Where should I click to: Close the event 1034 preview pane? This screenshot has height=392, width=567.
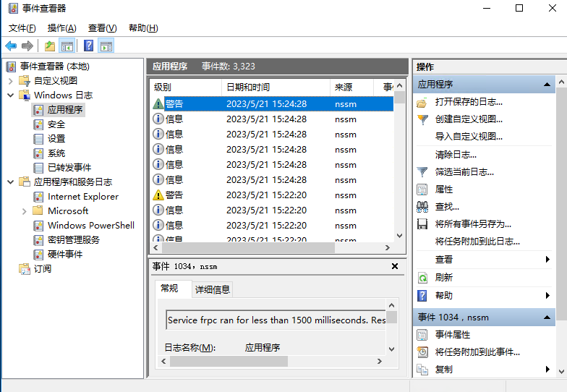395,266
